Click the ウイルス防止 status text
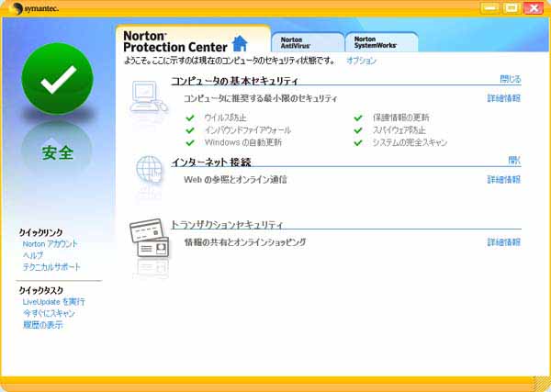Viewport: 551px width, 392px height. pos(226,118)
